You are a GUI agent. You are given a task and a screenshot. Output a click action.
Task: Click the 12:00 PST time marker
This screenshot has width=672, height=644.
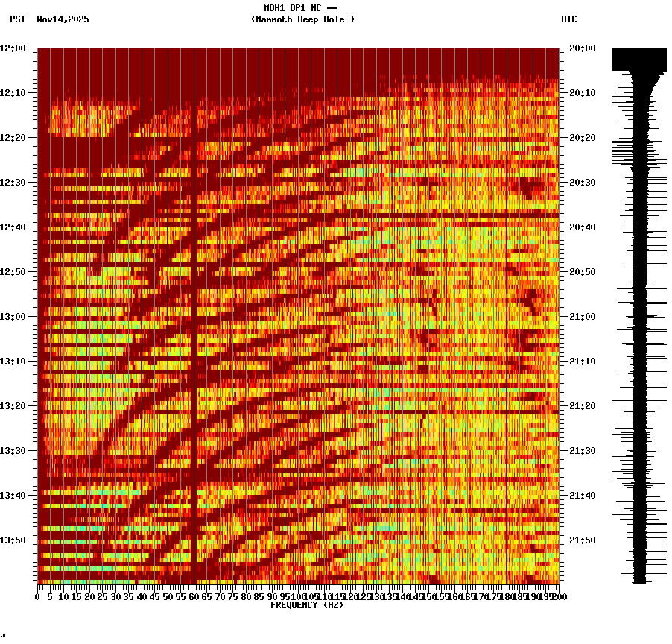point(15,48)
